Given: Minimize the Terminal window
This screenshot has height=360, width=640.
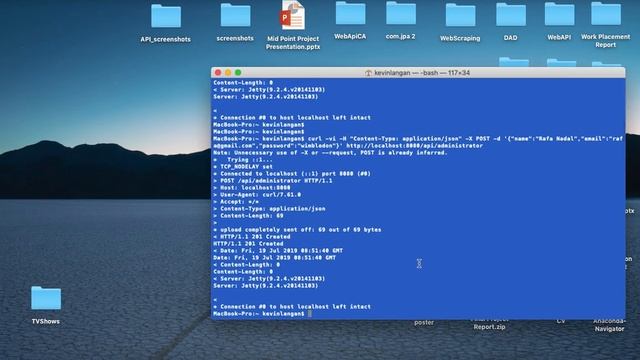Looking at the screenshot, I should pyautogui.click(x=228, y=73).
